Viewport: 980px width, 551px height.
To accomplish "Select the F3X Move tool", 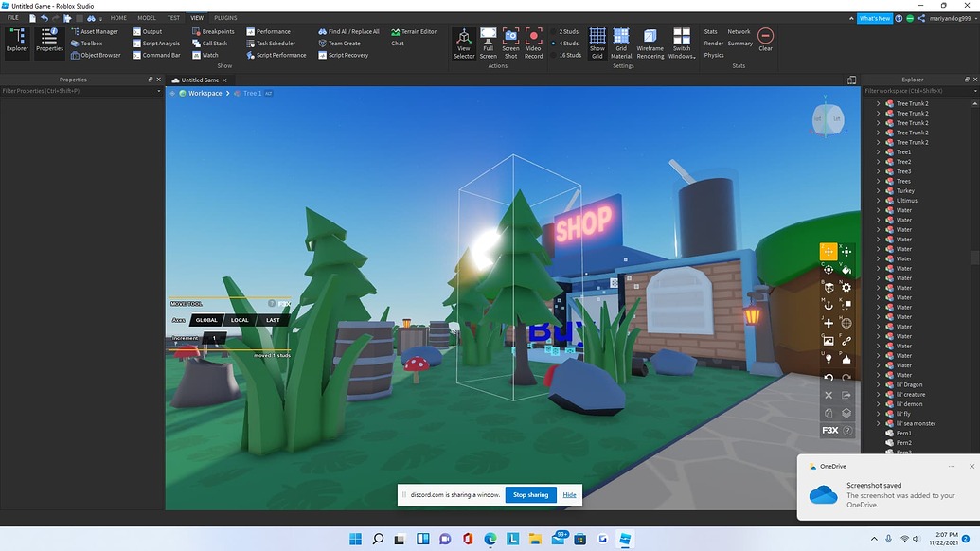I will pos(828,252).
